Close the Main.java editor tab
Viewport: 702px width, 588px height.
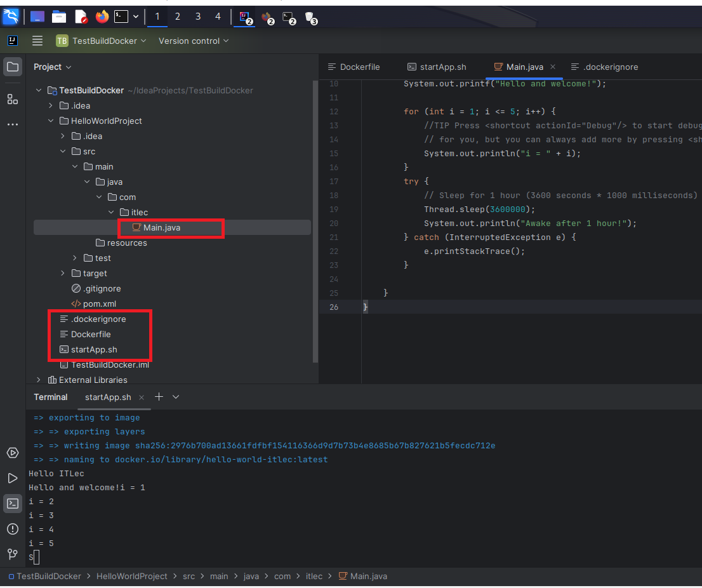pos(553,67)
